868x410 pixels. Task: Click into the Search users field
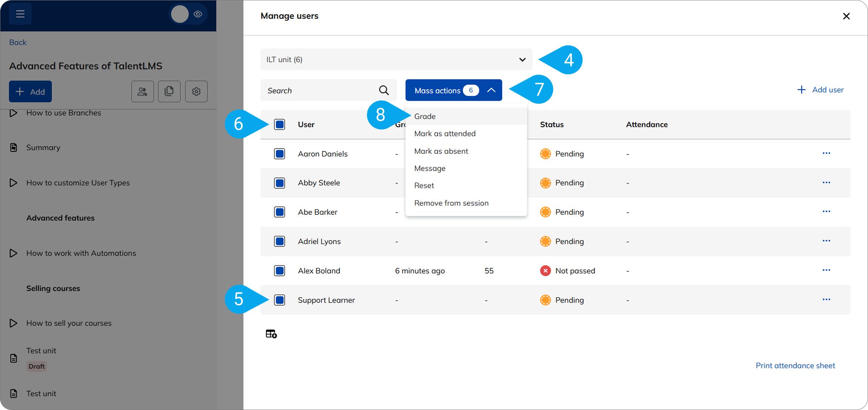[328, 90]
